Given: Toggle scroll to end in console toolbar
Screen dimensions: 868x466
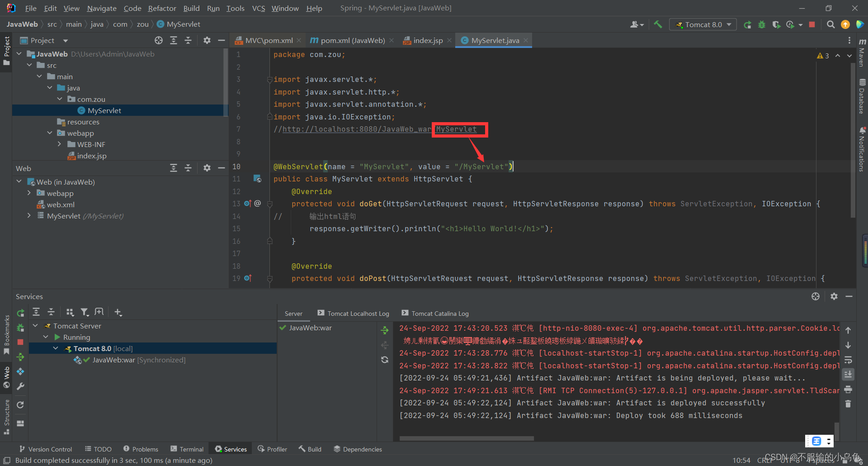Looking at the screenshot, I should 848,375.
